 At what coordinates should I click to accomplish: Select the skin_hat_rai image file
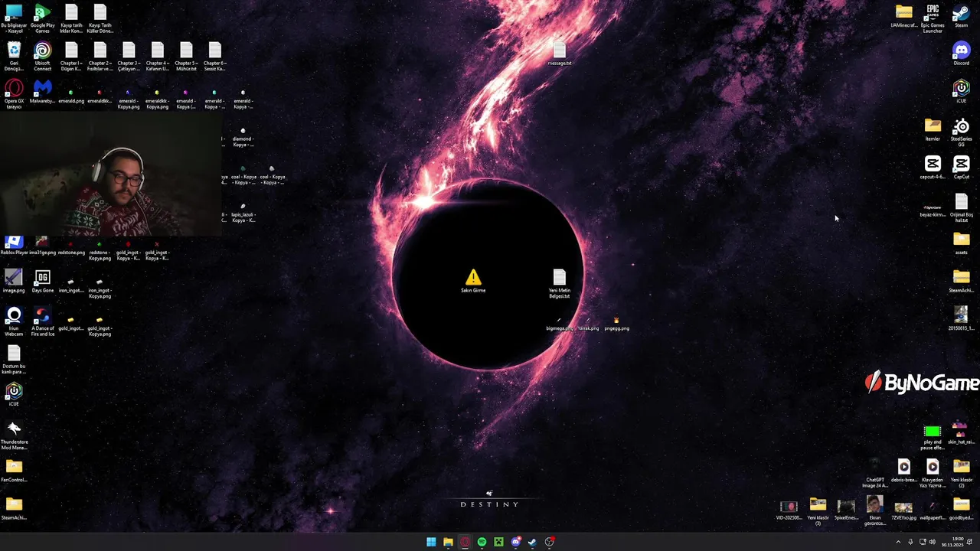coord(961,432)
